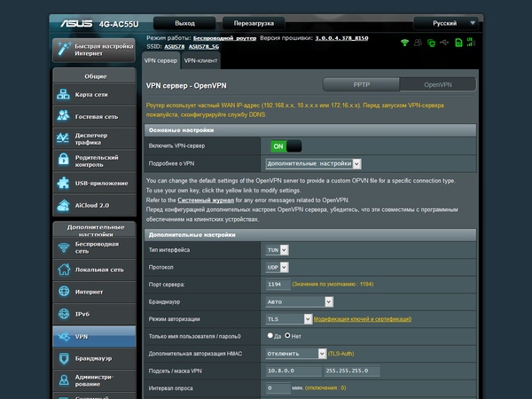The height and width of the screenshot is (399, 532).
Task: Click the Wireless network wifi icon
Action: [x=64, y=247]
